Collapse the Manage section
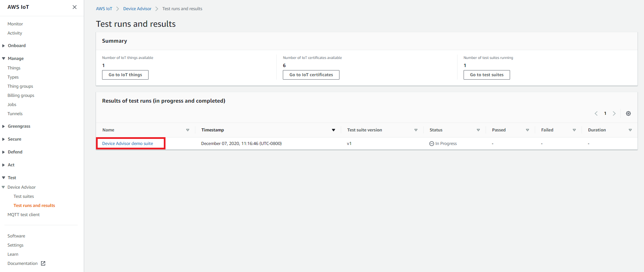Image resolution: width=644 pixels, height=272 pixels. [4, 59]
